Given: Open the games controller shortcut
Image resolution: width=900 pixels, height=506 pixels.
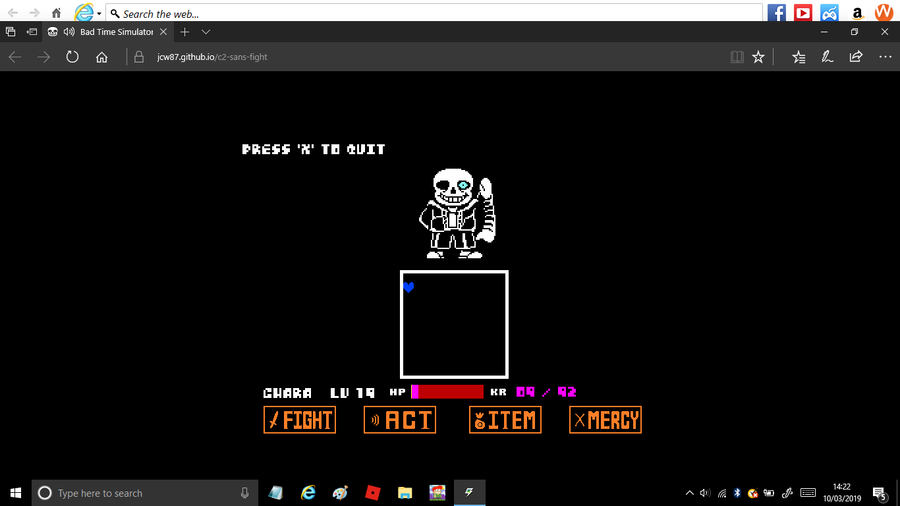Looking at the screenshot, I should [x=829, y=13].
